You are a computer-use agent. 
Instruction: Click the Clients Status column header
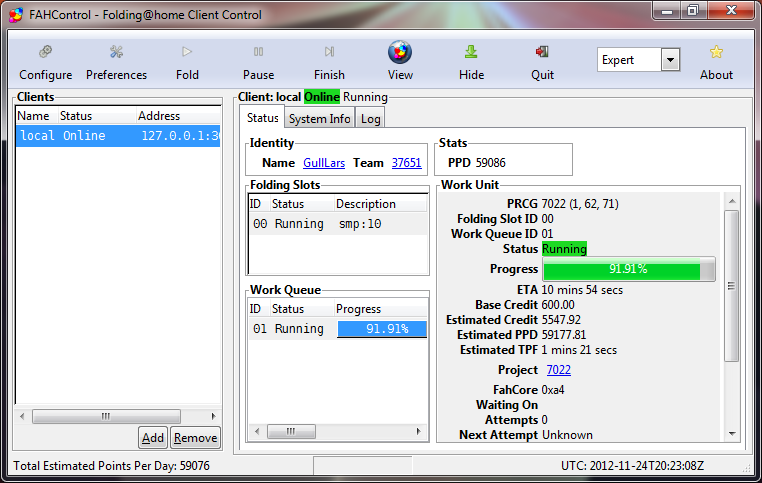(97, 116)
